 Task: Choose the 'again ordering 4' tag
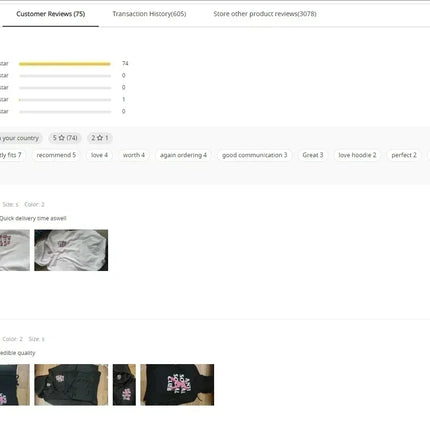tap(183, 155)
